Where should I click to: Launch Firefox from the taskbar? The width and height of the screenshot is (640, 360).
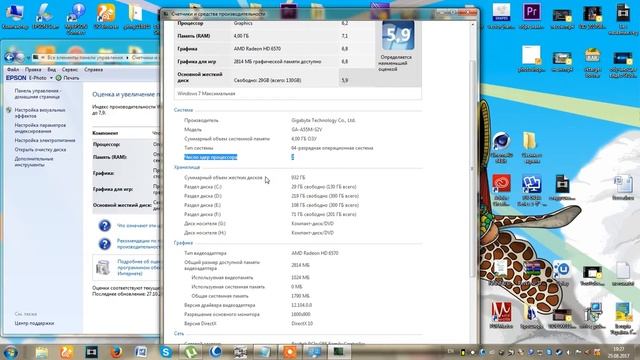(x=116, y=351)
